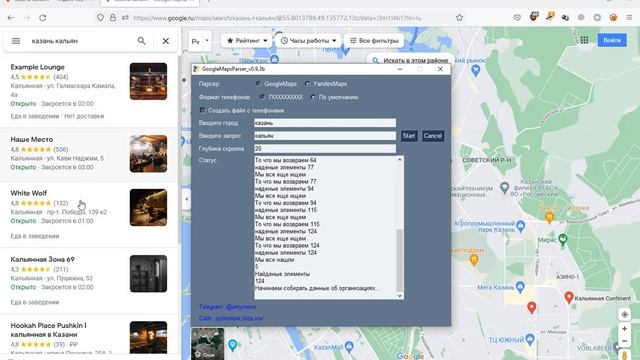
Task: Click the Глубина скролла input field
Action: [x=325, y=149]
